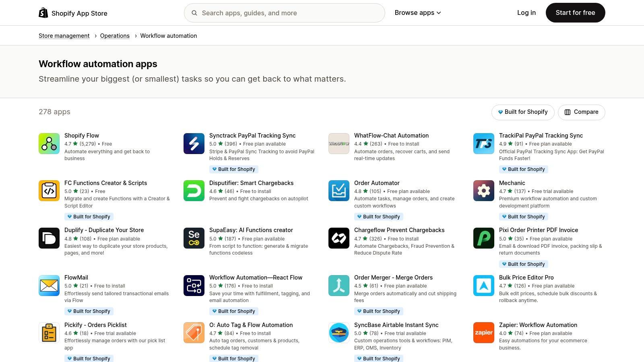Click the FlowMail envelope icon
This screenshot has width=644, height=362.
point(49,285)
